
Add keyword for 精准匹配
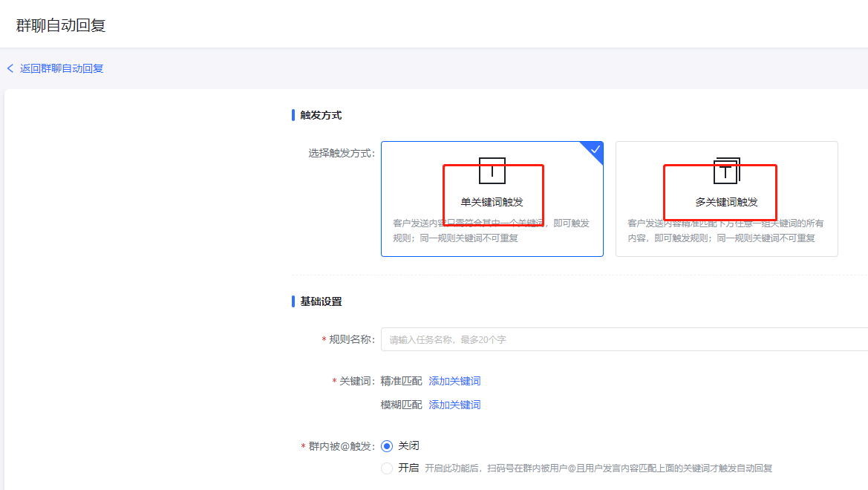tap(454, 381)
